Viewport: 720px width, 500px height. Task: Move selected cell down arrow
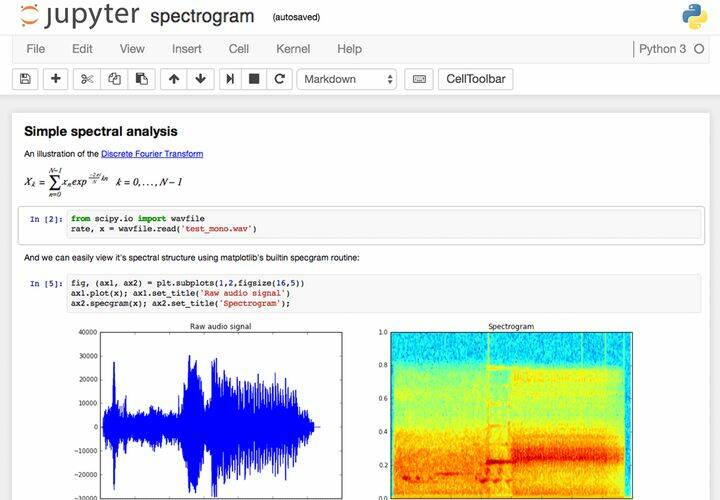[x=200, y=79]
